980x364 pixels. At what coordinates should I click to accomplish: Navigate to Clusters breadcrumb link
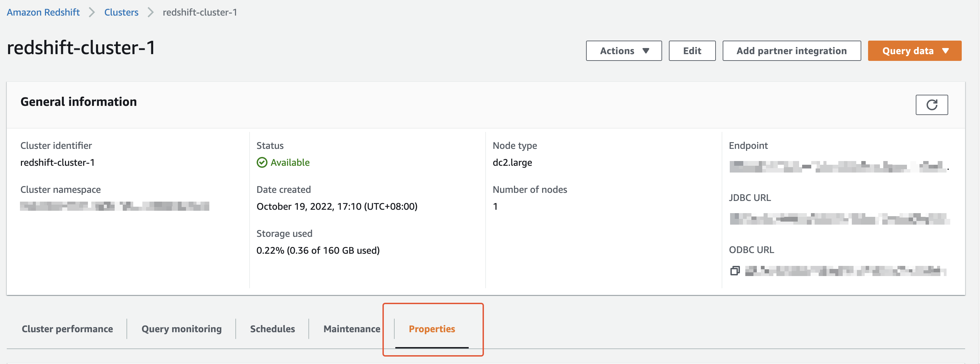(x=121, y=12)
